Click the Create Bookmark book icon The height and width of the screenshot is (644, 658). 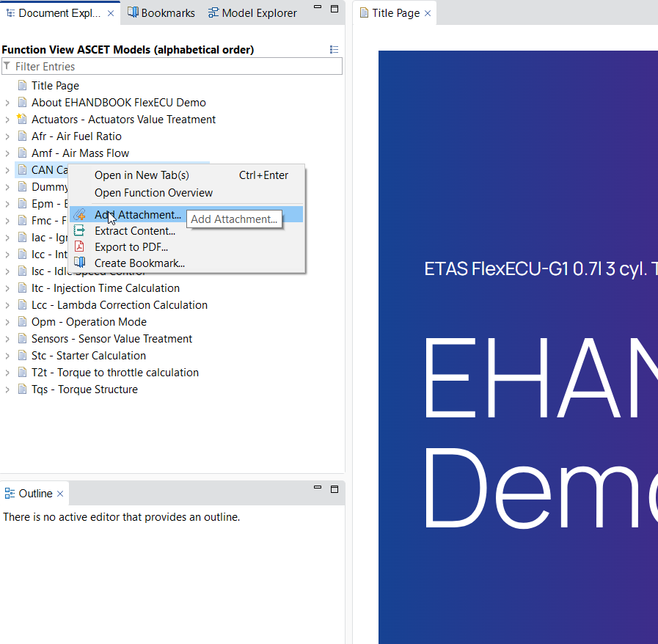(x=78, y=263)
